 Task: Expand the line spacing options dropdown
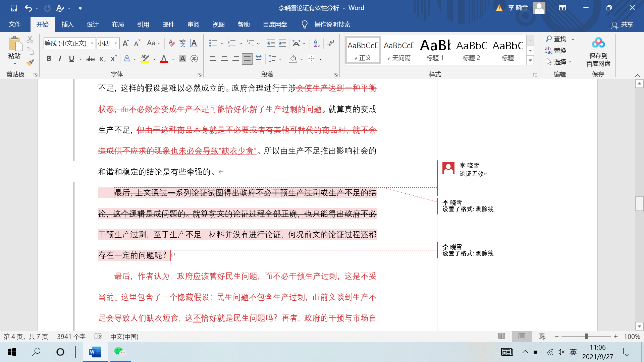pos(281,58)
